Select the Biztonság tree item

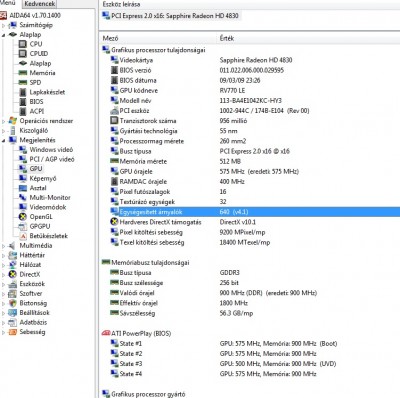point(33,303)
